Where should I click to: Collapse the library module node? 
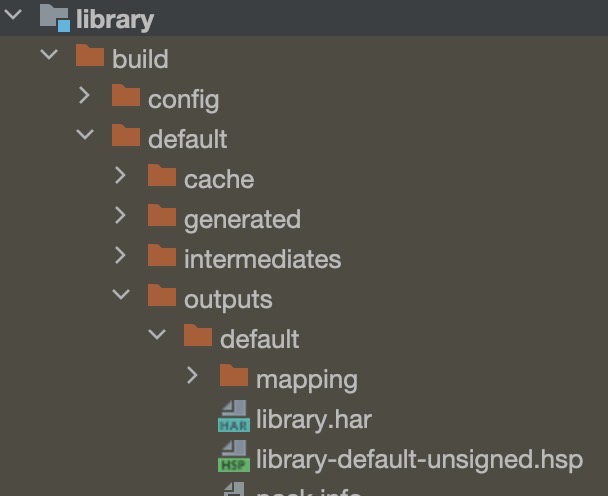click(13, 15)
